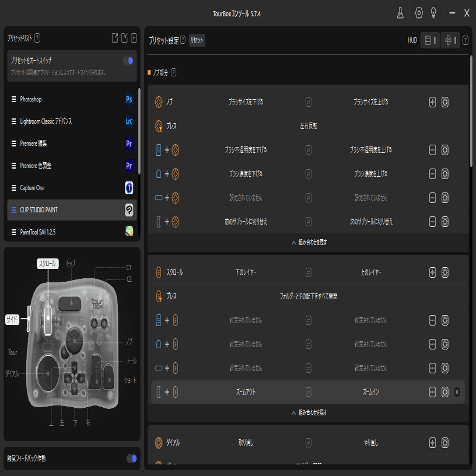Click PaintTool SAI application icon
Screen dimensions: 476x476
pyautogui.click(x=129, y=231)
